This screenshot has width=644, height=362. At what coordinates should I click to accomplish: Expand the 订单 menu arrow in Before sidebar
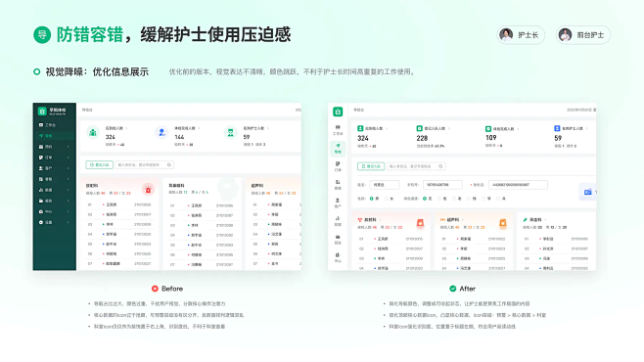(69, 158)
